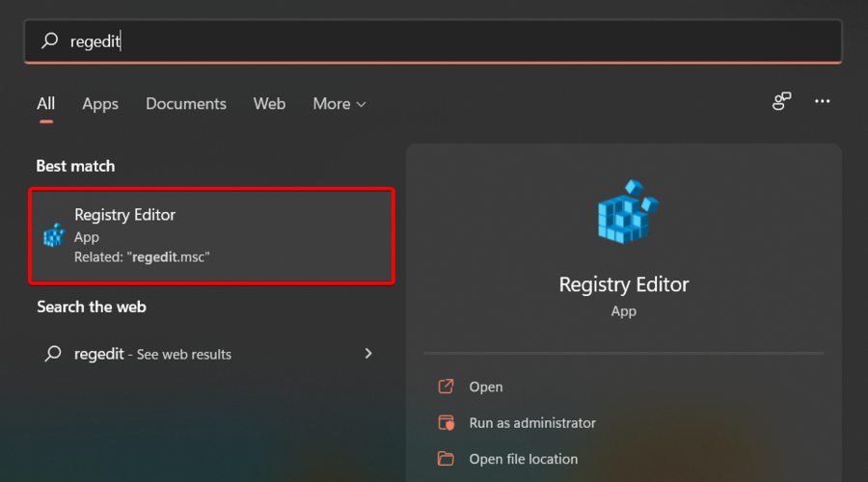868x482 pixels.
Task: Click the Open launch icon
Action: point(447,387)
